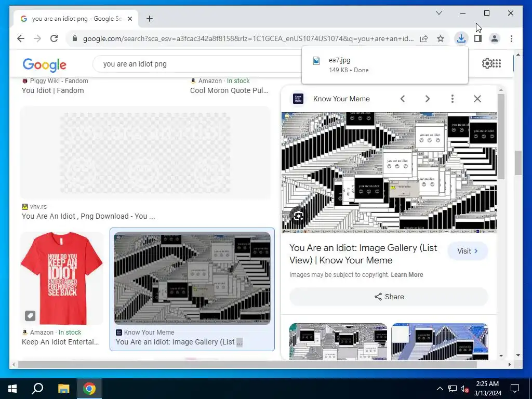Open transparent checkerboard vhv.rs image

[x=145, y=153]
